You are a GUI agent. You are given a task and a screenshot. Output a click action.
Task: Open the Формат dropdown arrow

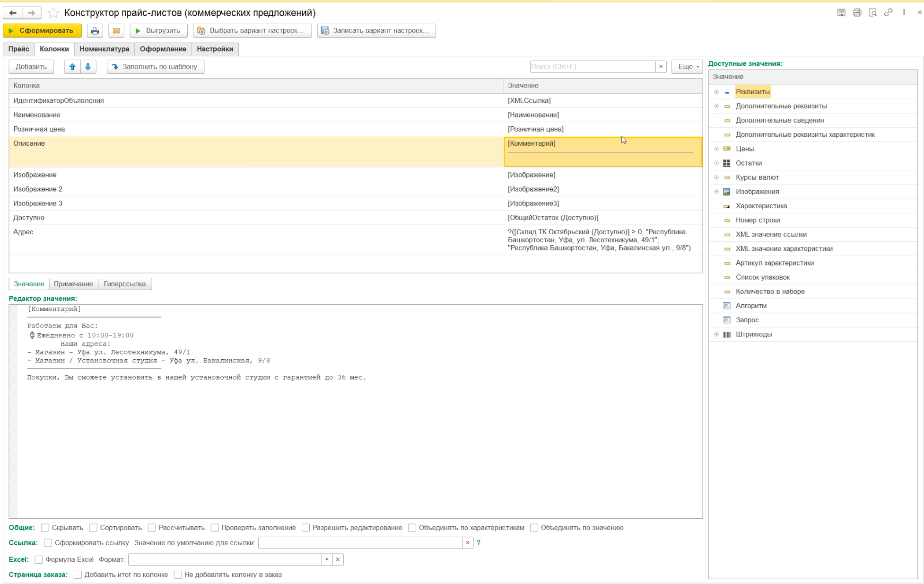[327, 559]
